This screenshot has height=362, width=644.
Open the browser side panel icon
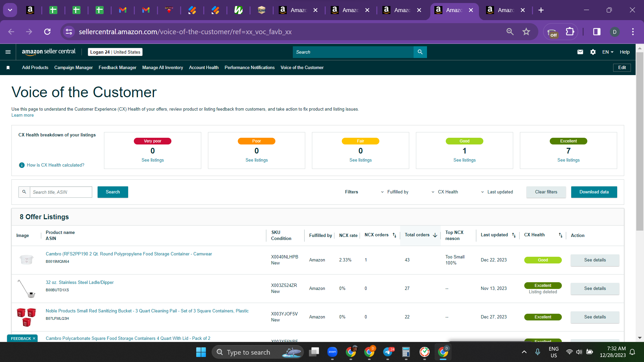click(597, 32)
